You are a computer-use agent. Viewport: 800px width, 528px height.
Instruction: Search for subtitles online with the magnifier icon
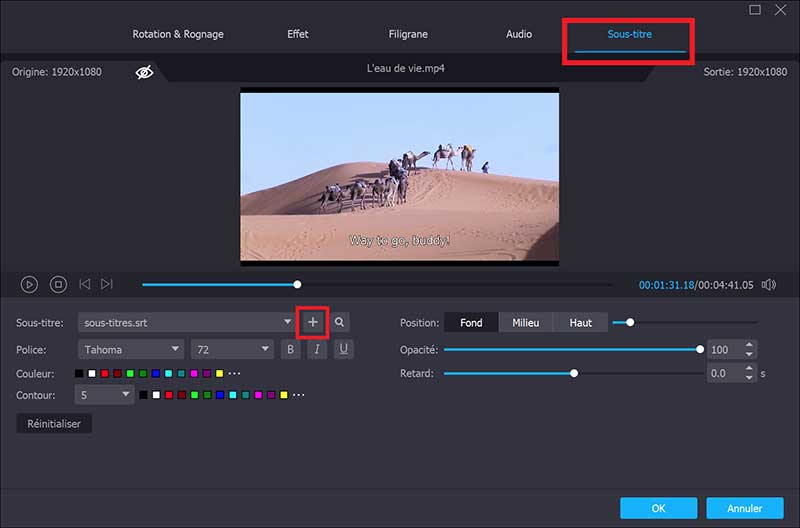point(339,322)
